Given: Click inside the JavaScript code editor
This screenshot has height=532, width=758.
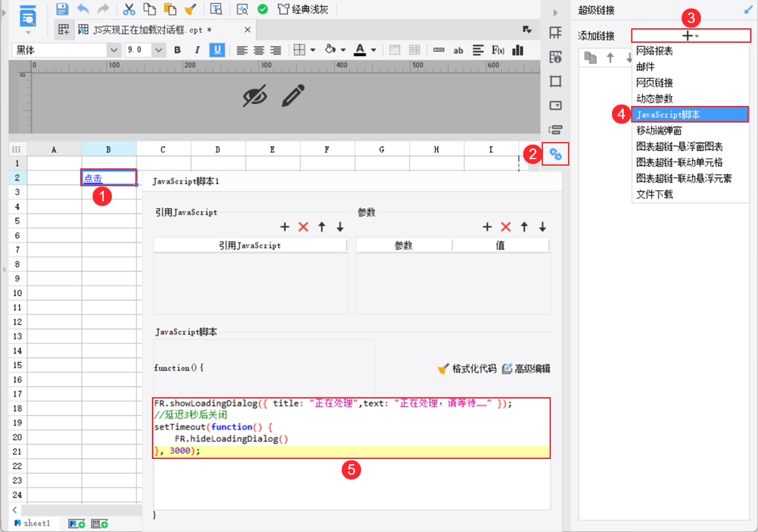Looking at the screenshot, I should point(352,453).
